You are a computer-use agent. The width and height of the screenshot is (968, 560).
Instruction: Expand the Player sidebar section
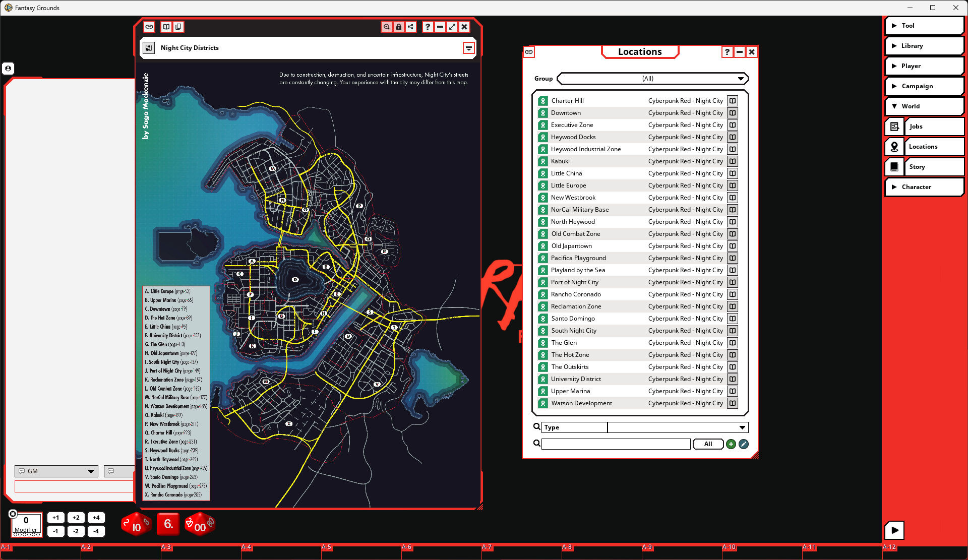(924, 66)
